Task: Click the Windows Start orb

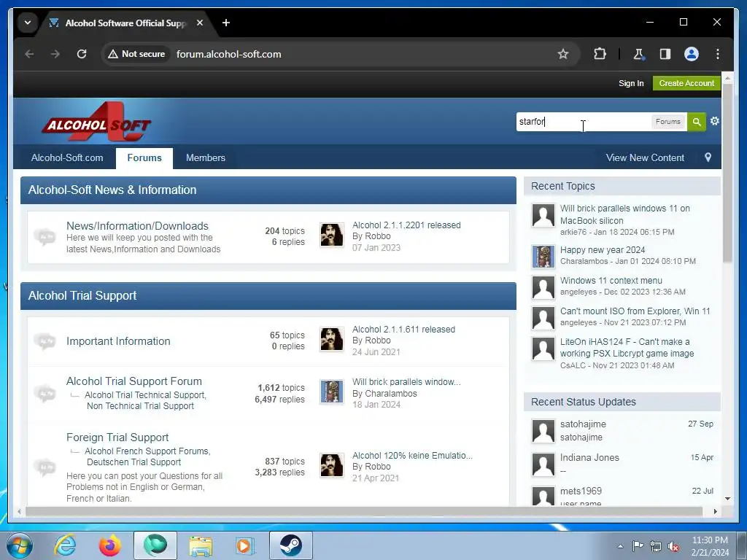Action: click(19, 545)
